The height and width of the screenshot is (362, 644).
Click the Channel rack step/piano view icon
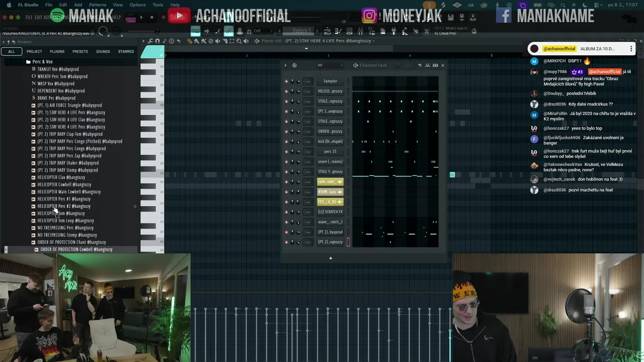(x=435, y=65)
